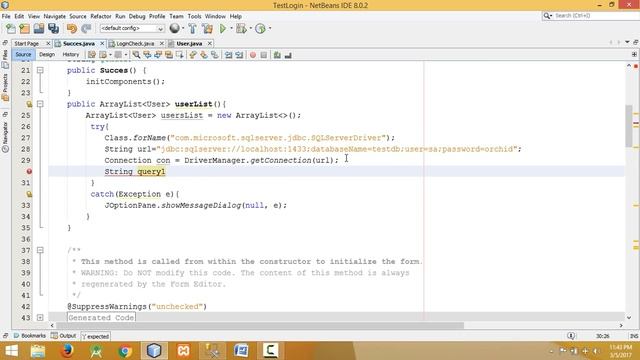Click the Redo arrow icon
The image size is (640, 360).
86,29
